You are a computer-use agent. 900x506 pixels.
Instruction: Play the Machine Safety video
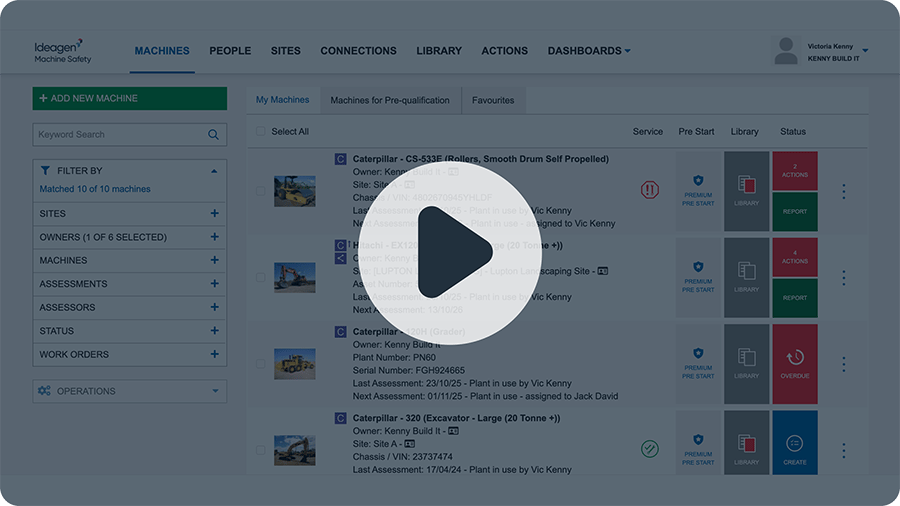point(449,253)
